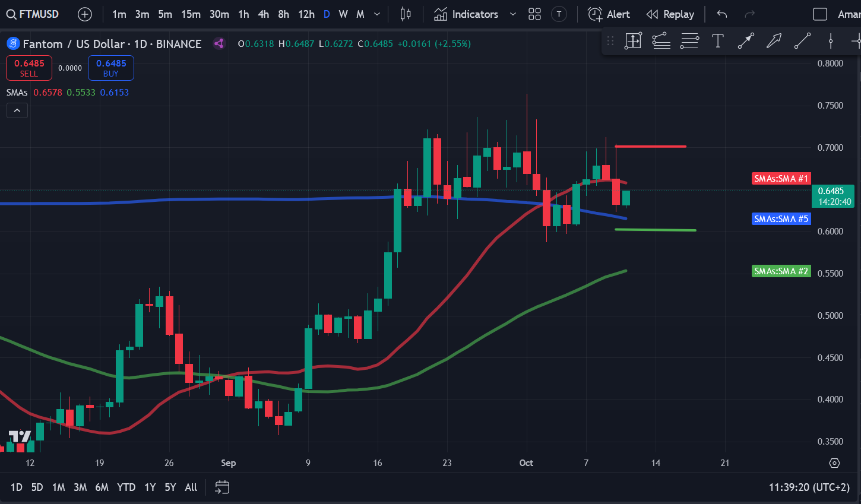Select the green horizontal line drawing near 0.6000
861x504 pixels.
[x=656, y=230]
